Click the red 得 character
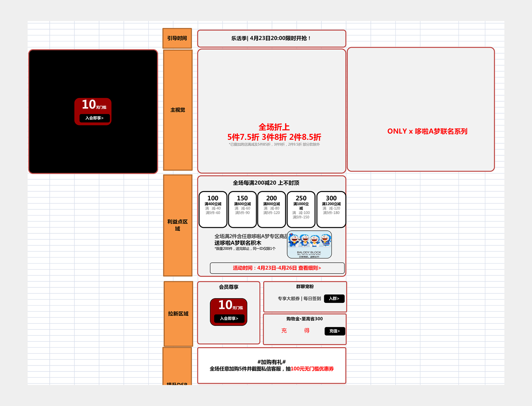Screen dimensions: 532x406 307,330
